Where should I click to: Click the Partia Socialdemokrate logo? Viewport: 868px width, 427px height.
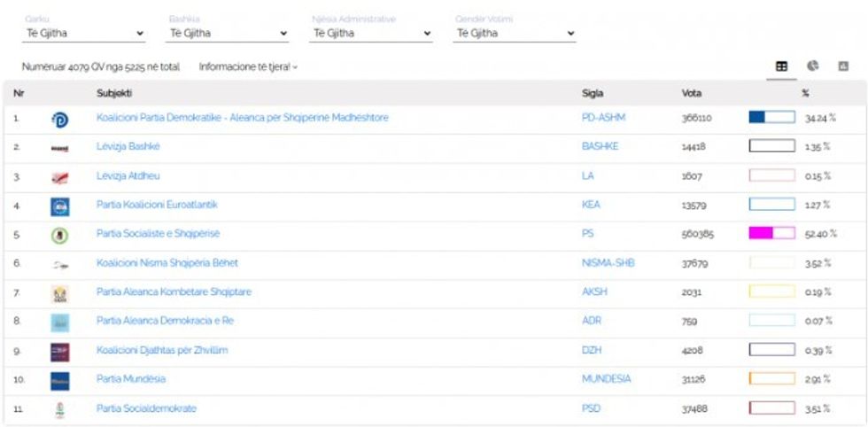60,409
